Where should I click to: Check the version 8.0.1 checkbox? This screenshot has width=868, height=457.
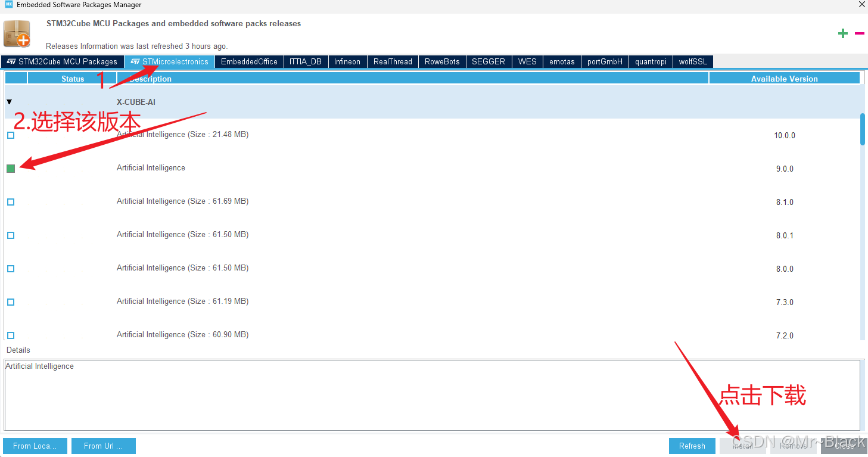(11, 235)
